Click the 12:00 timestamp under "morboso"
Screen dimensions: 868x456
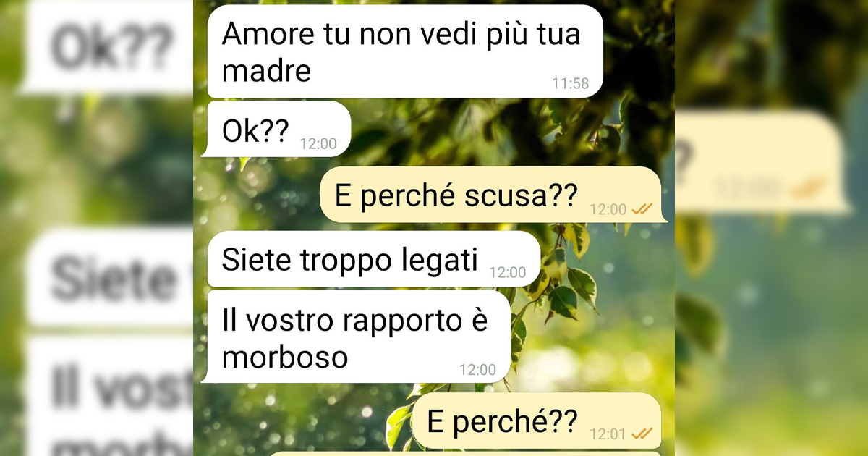(x=477, y=370)
